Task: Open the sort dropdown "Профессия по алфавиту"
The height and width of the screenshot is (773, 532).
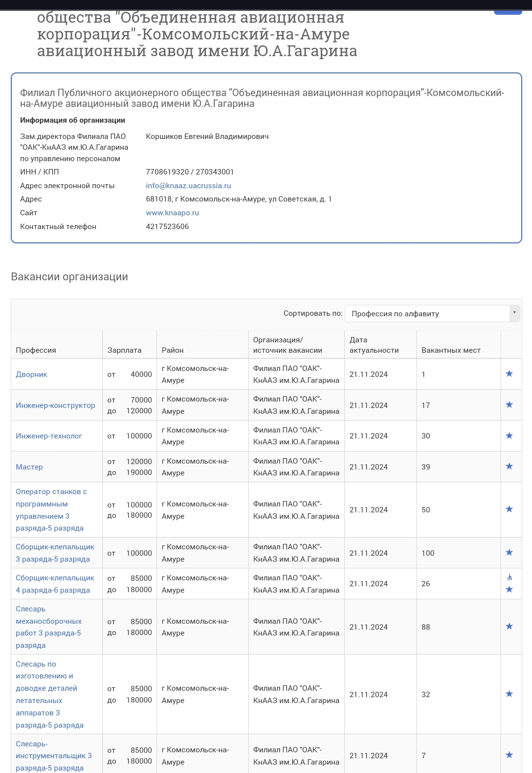Action: coord(432,313)
